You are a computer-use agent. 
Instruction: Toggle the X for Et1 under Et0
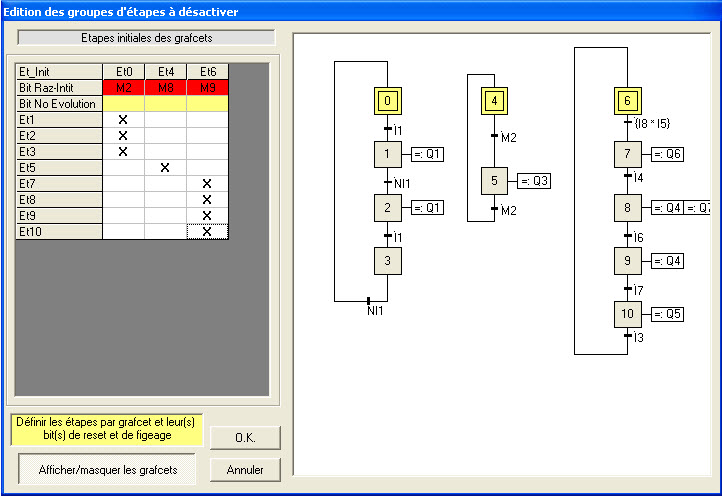[123, 120]
